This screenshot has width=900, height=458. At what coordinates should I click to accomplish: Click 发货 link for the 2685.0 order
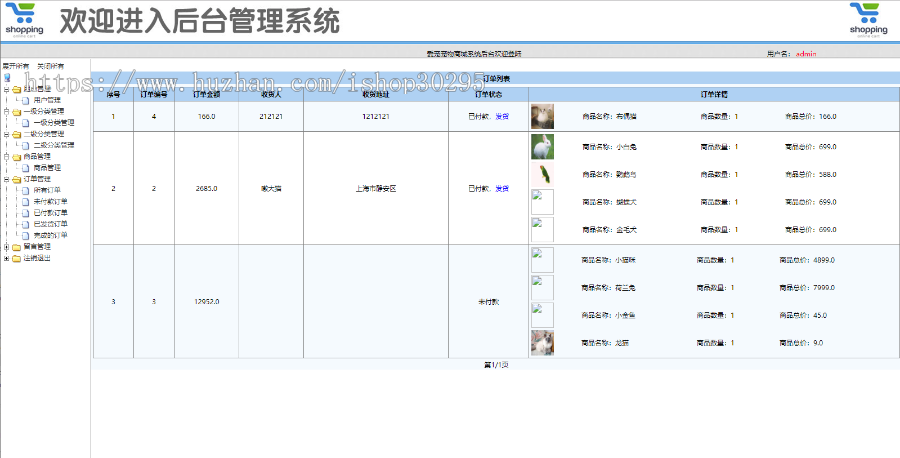[x=502, y=189]
